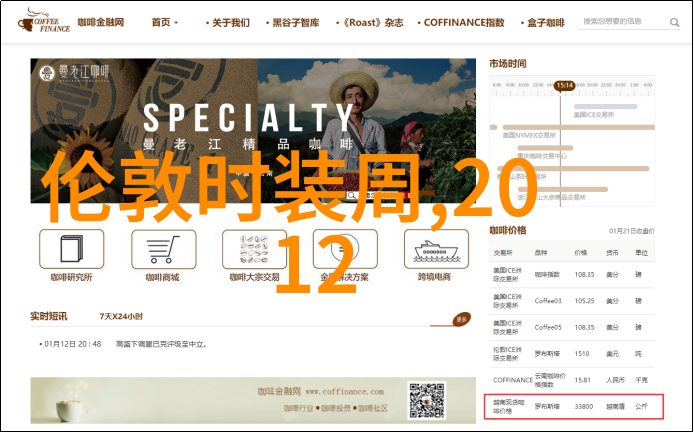Click the Specialty 曼老江精品咖啡 banner
Viewport: 694px width, 433px height.
pyautogui.click(x=253, y=131)
